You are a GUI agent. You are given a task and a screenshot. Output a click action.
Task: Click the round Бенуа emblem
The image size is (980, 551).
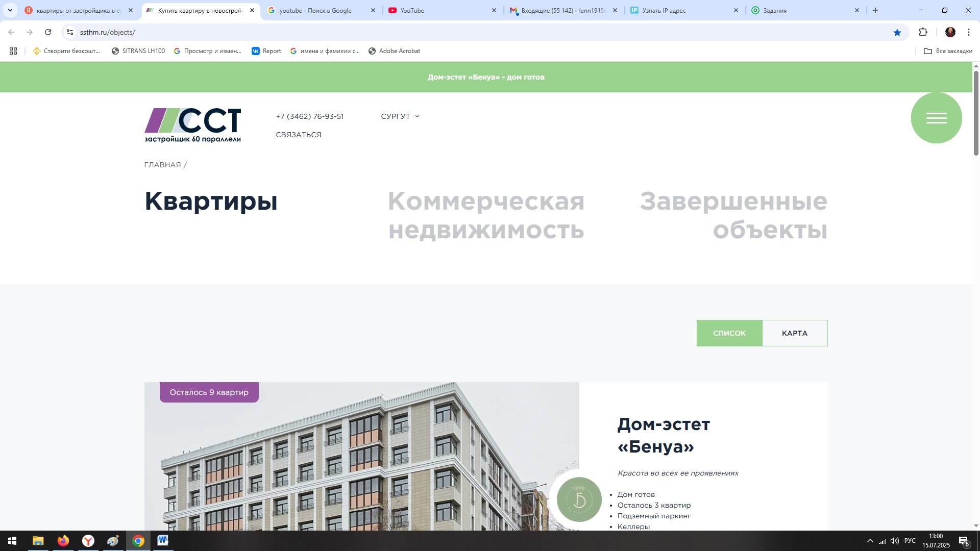(579, 499)
